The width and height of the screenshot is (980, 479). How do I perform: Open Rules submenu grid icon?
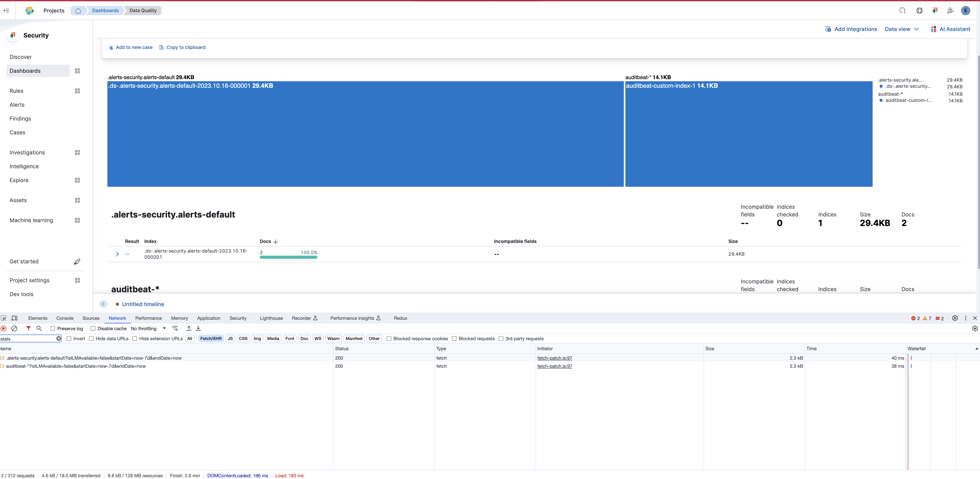coord(77,91)
